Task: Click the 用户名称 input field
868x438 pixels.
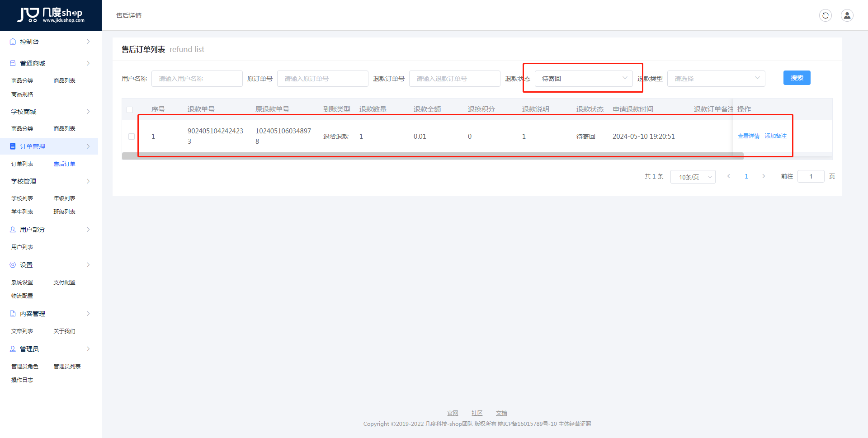Action: pos(197,79)
